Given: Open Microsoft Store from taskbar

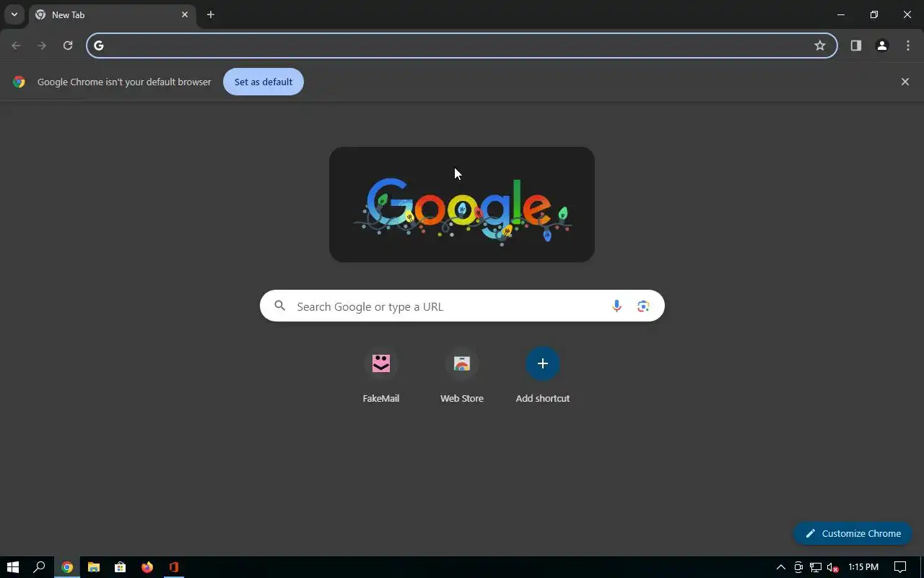Looking at the screenshot, I should 121,567.
